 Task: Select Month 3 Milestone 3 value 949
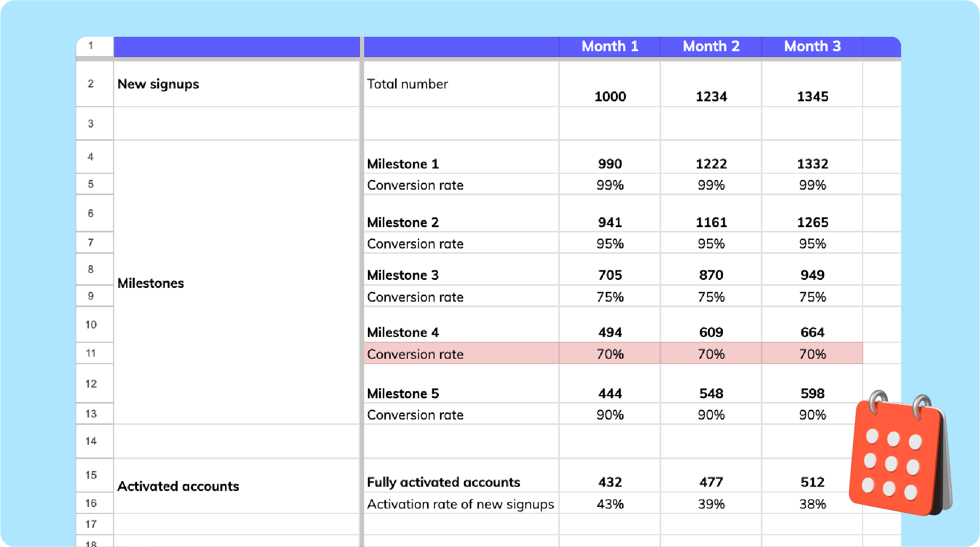tap(812, 275)
